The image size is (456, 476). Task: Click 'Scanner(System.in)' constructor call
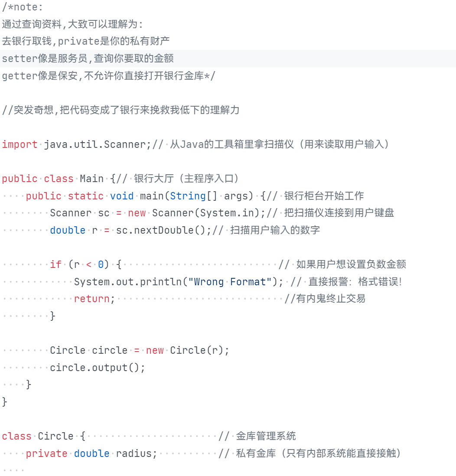pos(206,213)
